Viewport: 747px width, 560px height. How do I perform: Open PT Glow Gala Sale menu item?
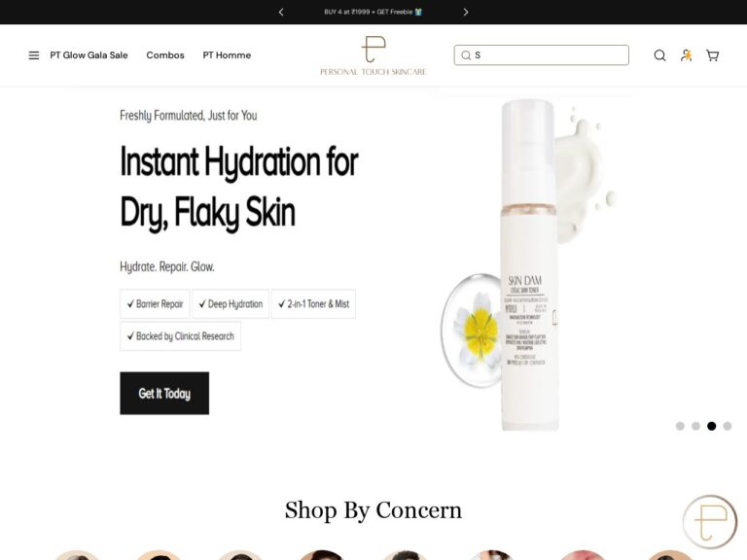point(89,55)
